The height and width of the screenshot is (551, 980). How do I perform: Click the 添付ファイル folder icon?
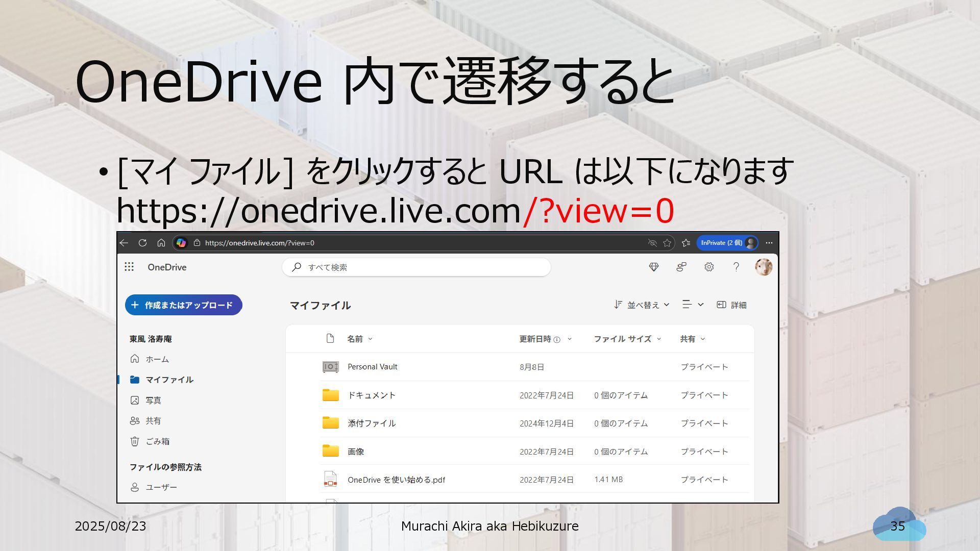click(330, 423)
